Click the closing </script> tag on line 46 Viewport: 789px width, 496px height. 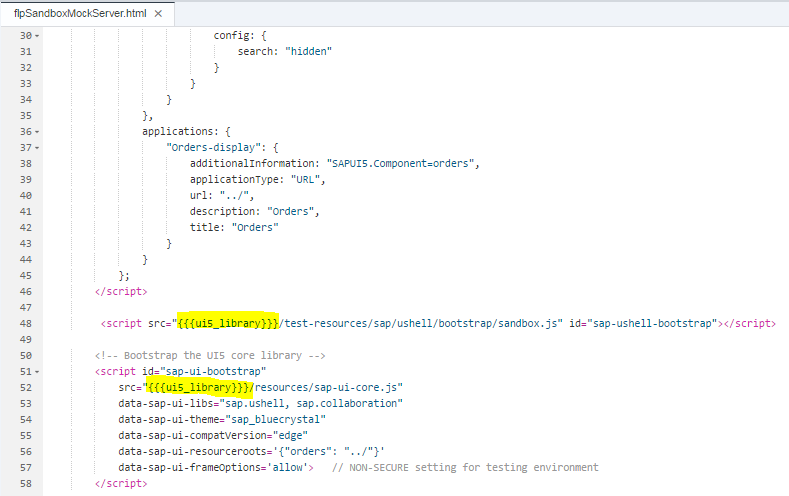pos(121,291)
